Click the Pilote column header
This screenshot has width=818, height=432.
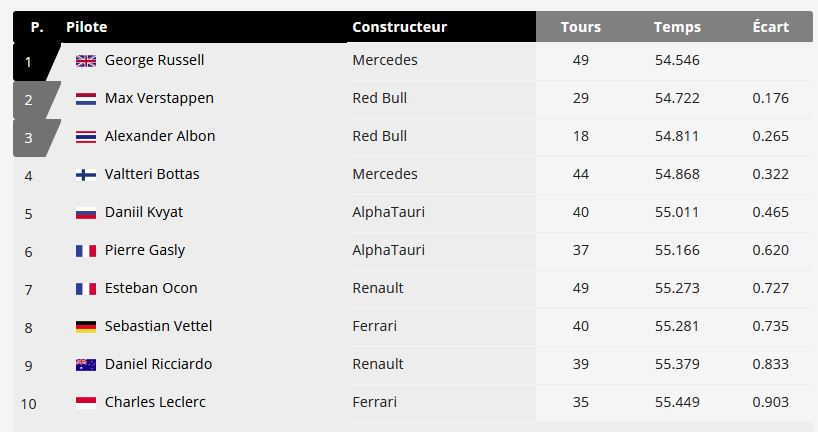coord(87,27)
